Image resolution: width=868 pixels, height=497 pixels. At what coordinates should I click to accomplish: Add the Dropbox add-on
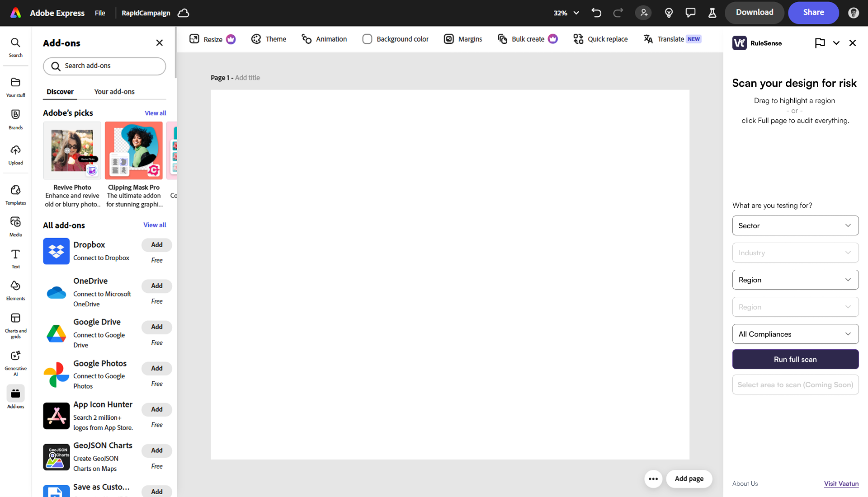tap(156, 244)
